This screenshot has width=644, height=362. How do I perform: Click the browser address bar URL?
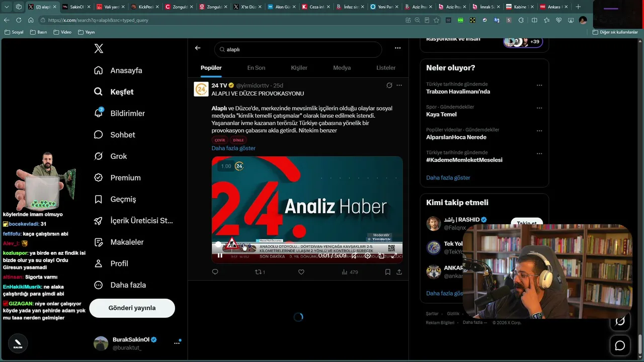(98, 20)
